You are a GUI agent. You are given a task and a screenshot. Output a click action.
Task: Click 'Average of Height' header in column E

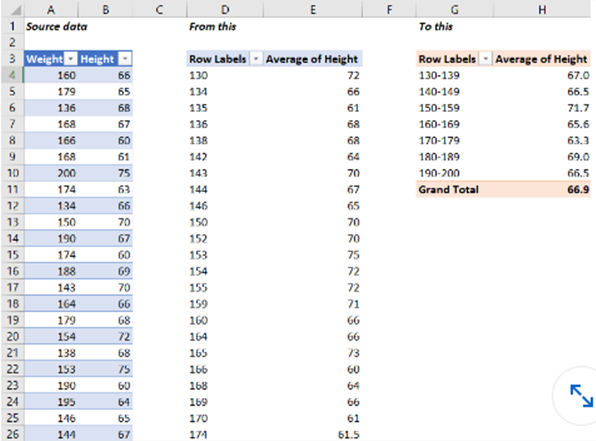(312, 59)
